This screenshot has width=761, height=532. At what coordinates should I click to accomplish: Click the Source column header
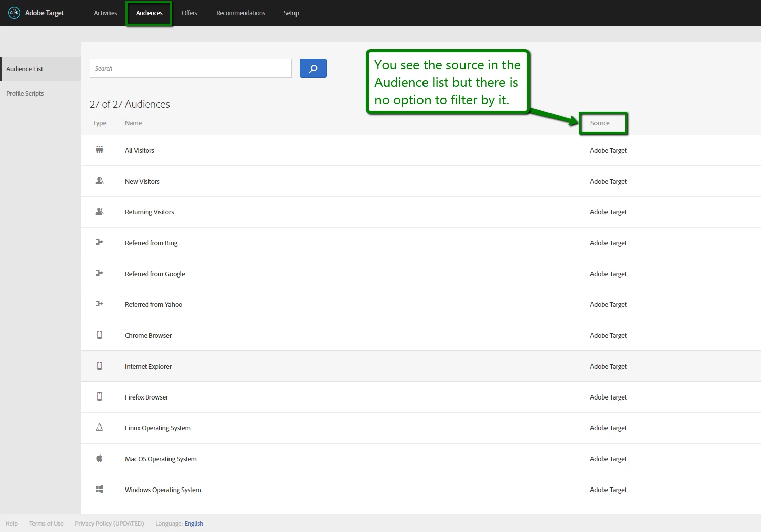pyautogui.click(x=600, y=123)
